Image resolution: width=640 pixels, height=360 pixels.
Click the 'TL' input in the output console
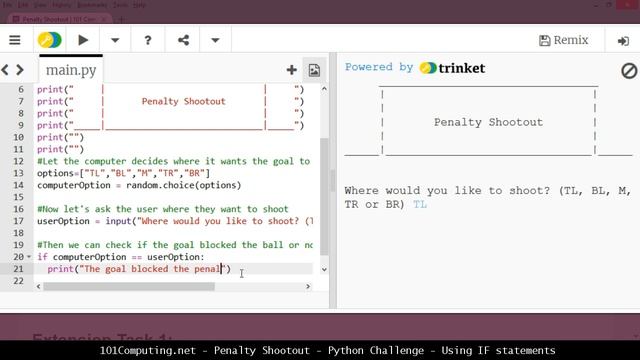(x=420, y=204)
